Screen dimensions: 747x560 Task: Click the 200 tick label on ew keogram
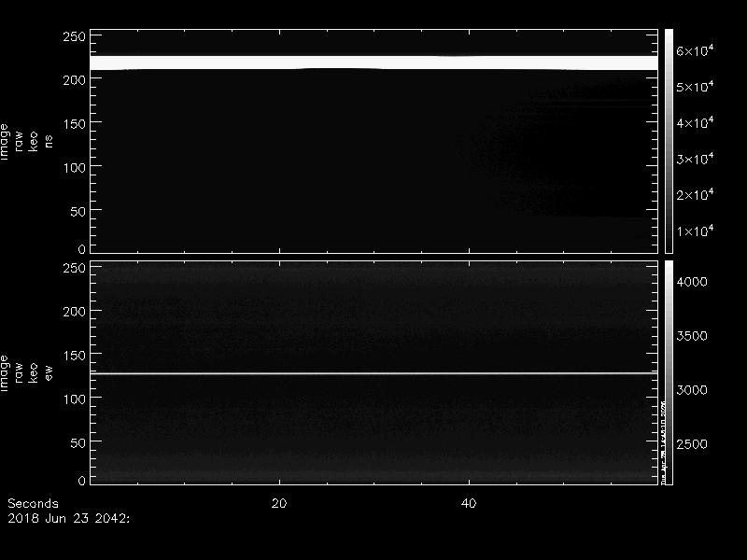(75, 312)
